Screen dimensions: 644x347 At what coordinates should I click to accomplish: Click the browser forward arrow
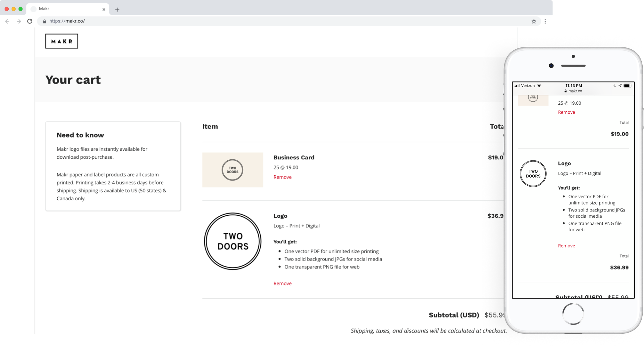(x=19, y=21)
